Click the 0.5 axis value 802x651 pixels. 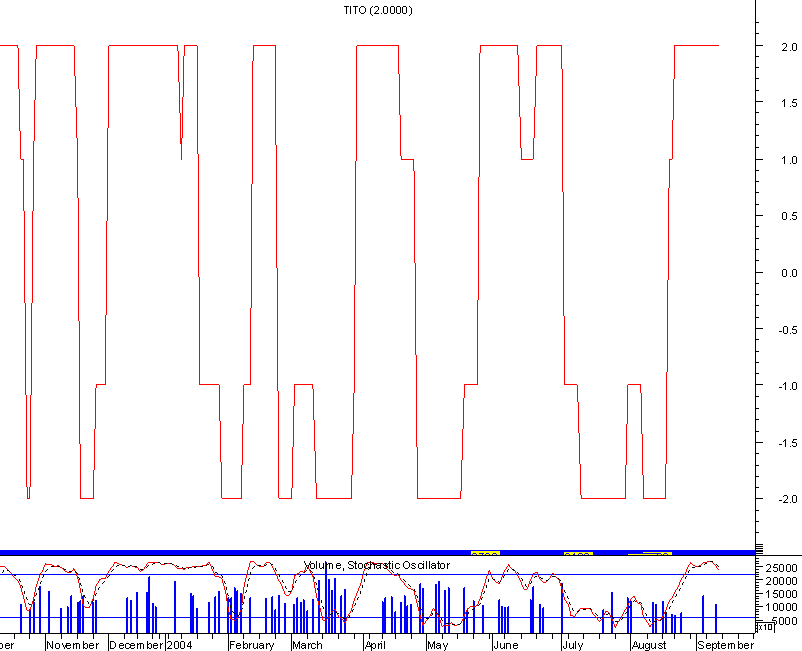(789, 216)
